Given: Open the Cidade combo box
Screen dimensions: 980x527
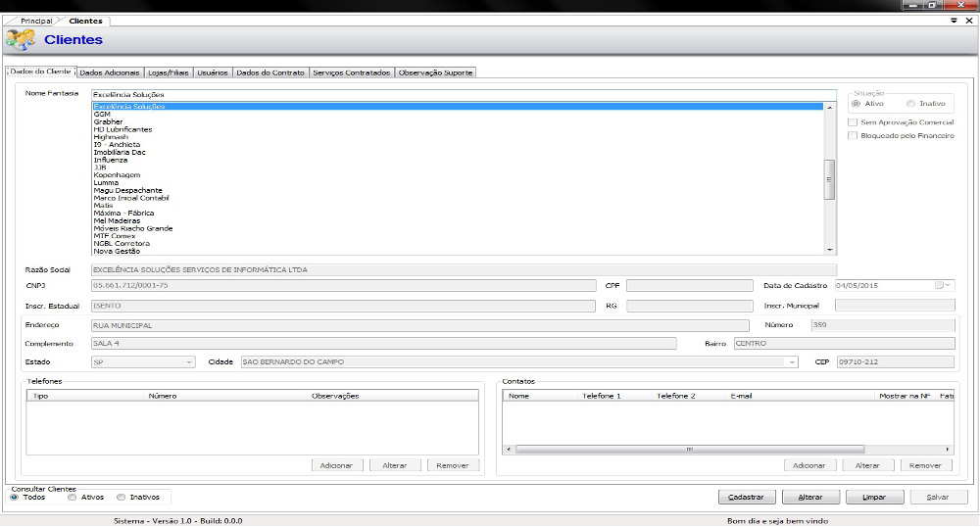Looking at the screenshot, I should (792, 362).
